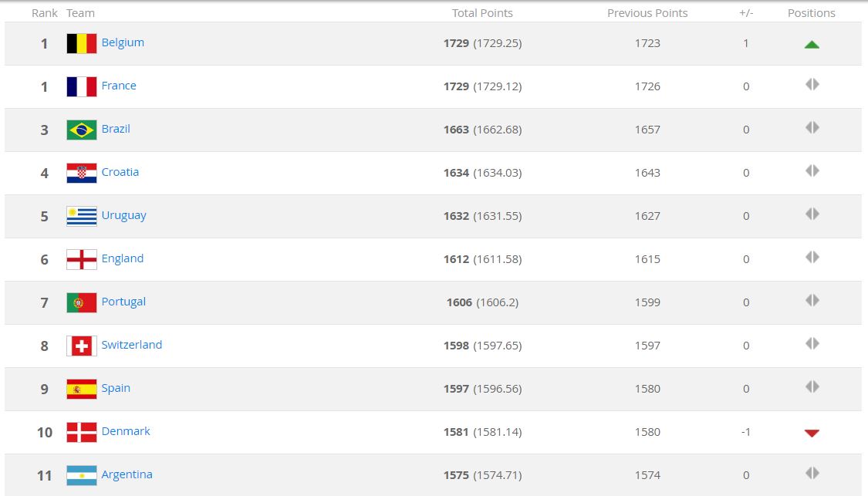
Task: Open the Denmark team link
Action: [126, 431]
